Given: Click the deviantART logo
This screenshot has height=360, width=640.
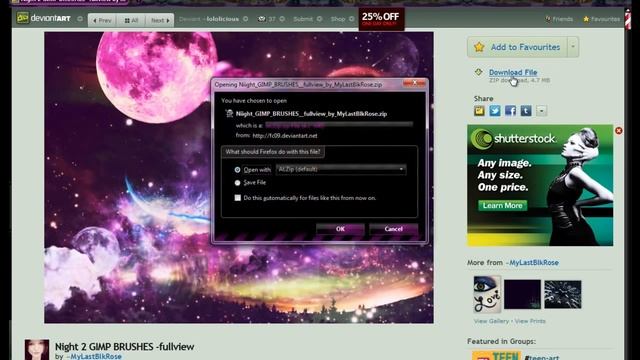Looking at the screenshot, I should [44, 18].
